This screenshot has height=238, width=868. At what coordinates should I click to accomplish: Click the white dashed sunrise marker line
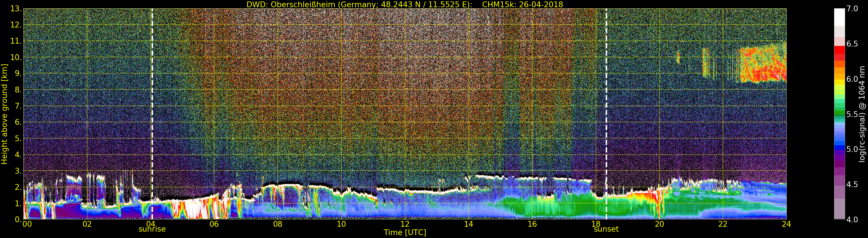152,114
